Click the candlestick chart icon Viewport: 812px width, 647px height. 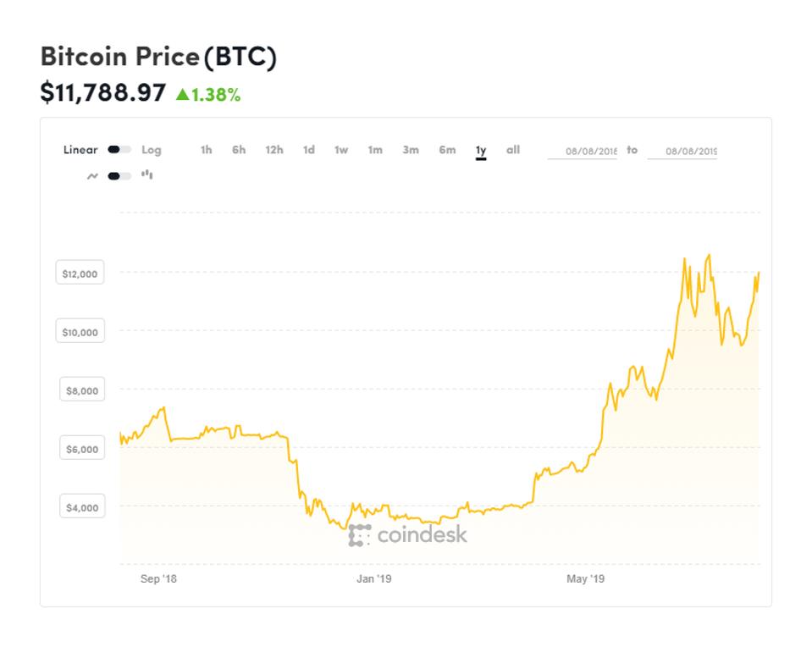point(147,175)
